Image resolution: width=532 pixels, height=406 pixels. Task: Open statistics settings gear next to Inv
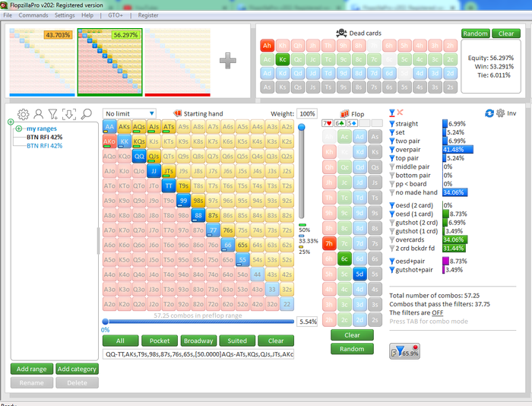[x=500, y=113]
